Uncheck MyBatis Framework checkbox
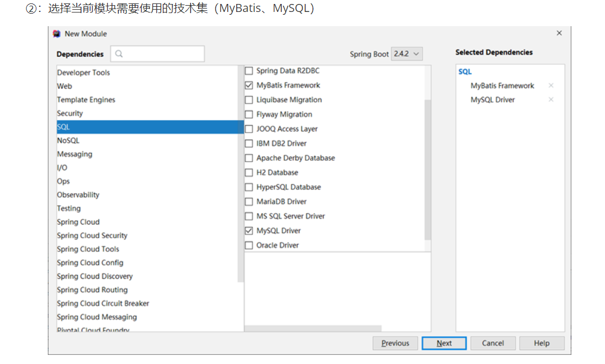 (x=249, y=85)
